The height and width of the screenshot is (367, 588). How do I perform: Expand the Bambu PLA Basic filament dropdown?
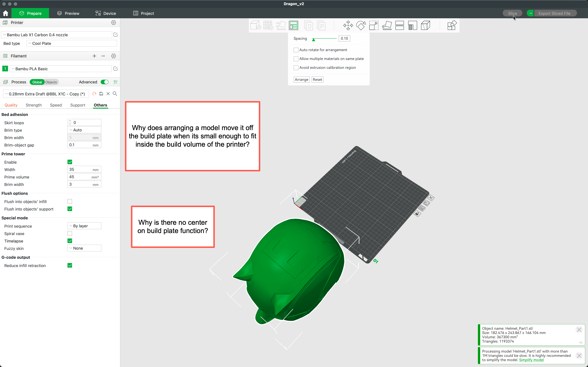(x=61, y=69)
